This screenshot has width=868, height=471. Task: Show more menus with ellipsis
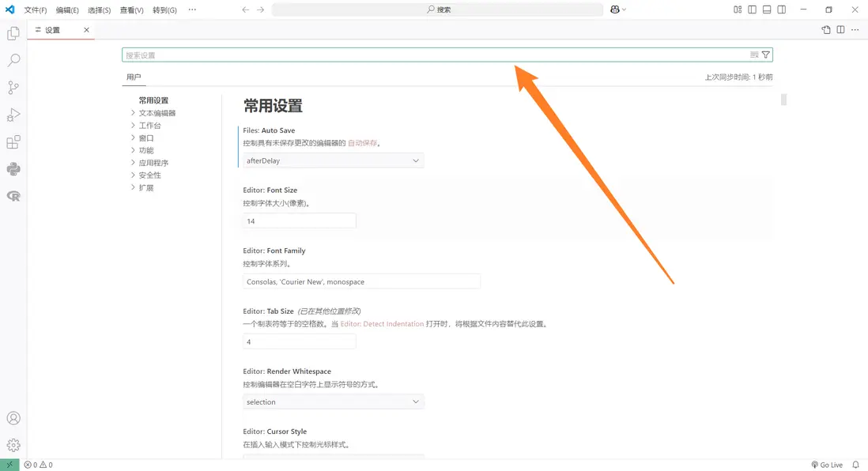[192, 10]
